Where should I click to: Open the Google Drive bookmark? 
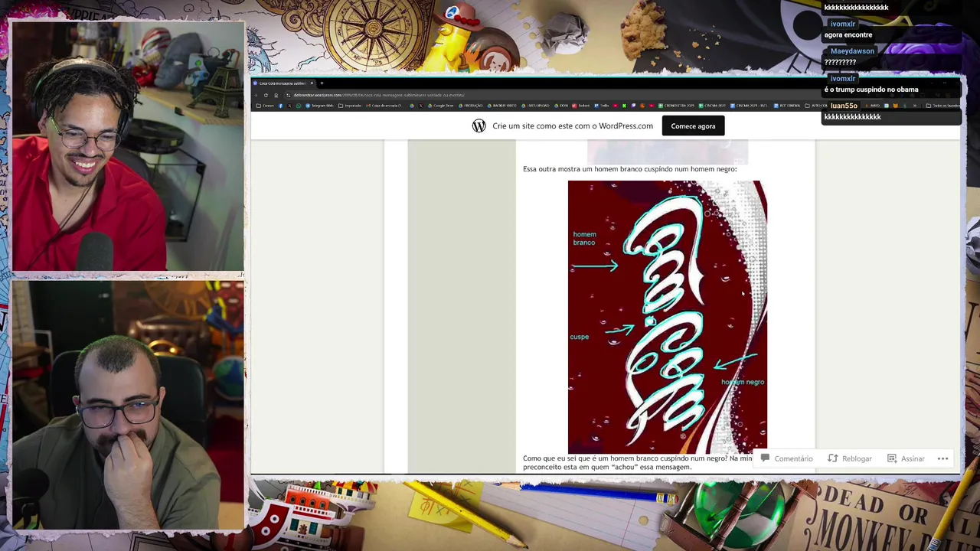click(441, 106)
